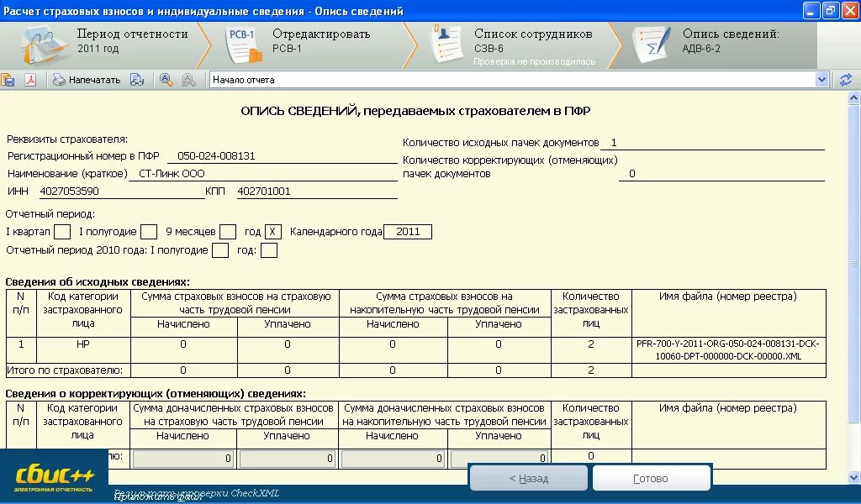861x504 pixels.
Task: Click the Готово button
Action: [651, 478]
